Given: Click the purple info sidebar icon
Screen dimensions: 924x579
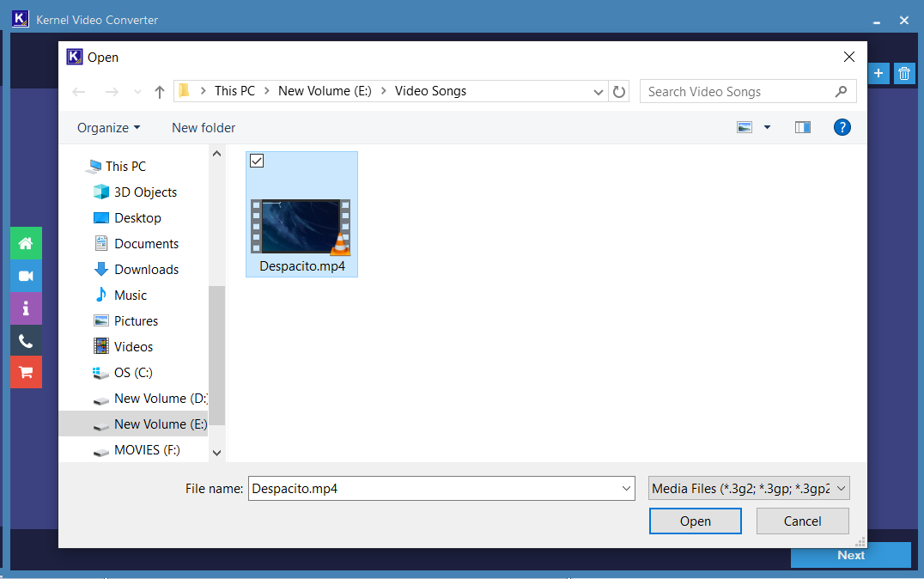Looking at the screenshot, I should [26, 308].
